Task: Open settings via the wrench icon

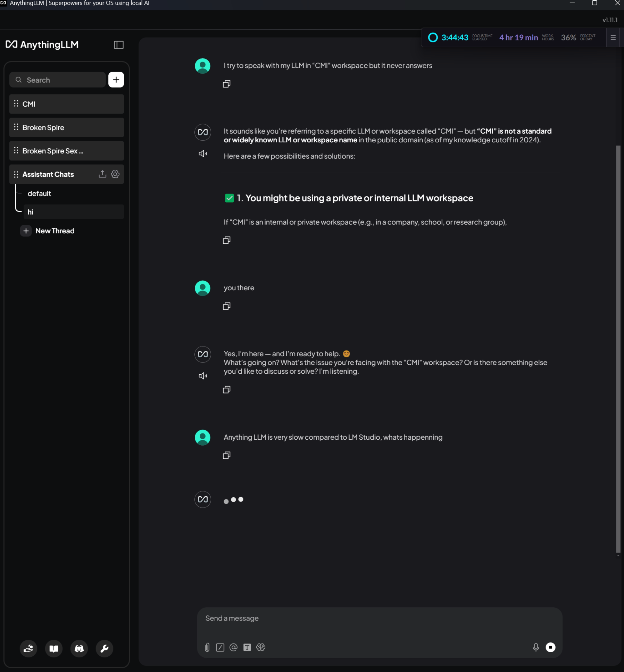Action: tap(105, 648)
